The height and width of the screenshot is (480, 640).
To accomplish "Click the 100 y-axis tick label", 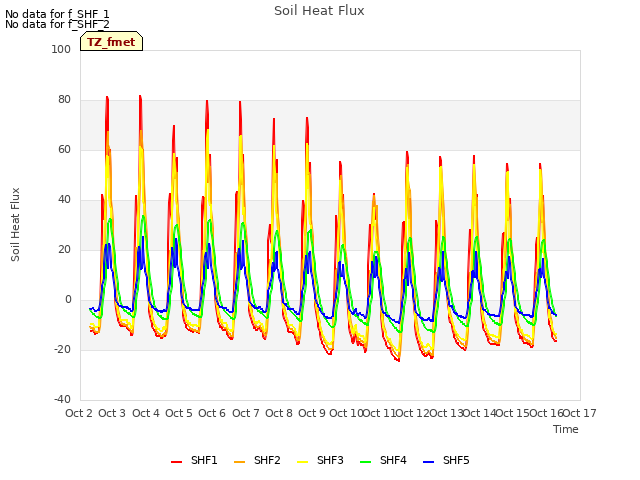I will [61, 49].
